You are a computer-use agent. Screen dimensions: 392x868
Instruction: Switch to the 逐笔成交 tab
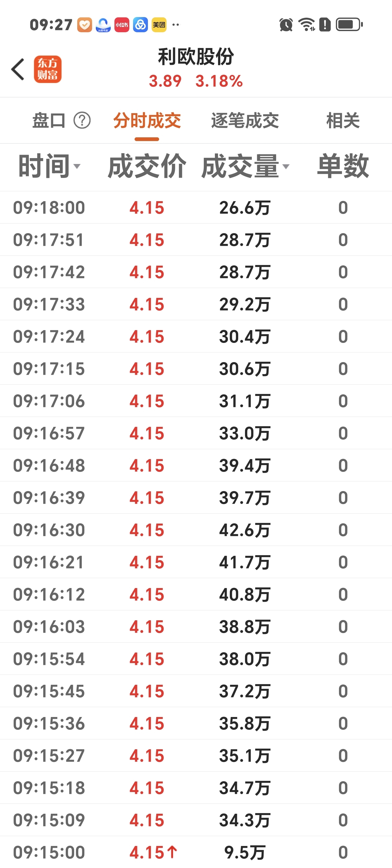pos(245,121)
